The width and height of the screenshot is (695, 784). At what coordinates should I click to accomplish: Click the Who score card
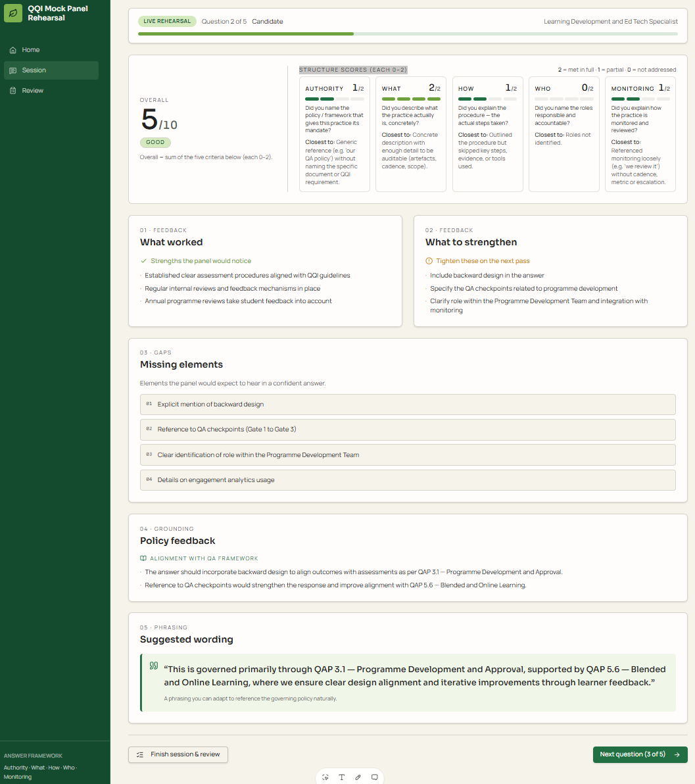click(x=564, y=134)
